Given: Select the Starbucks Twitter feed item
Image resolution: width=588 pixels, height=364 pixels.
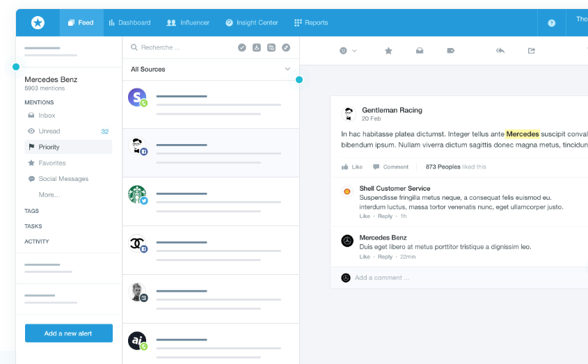Looking at the screenshot, I should click(211, 202).
